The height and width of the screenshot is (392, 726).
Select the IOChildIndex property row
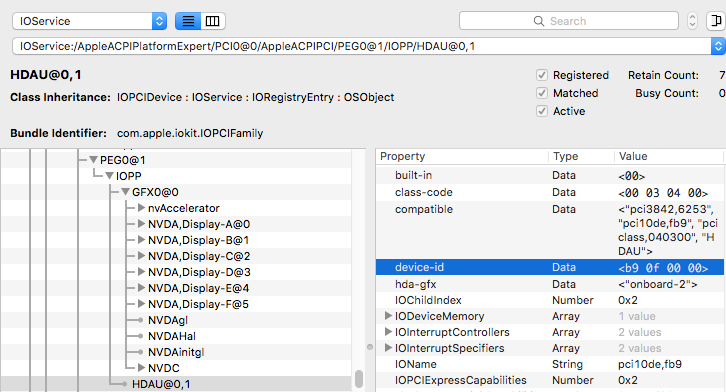tap(550, 300)
